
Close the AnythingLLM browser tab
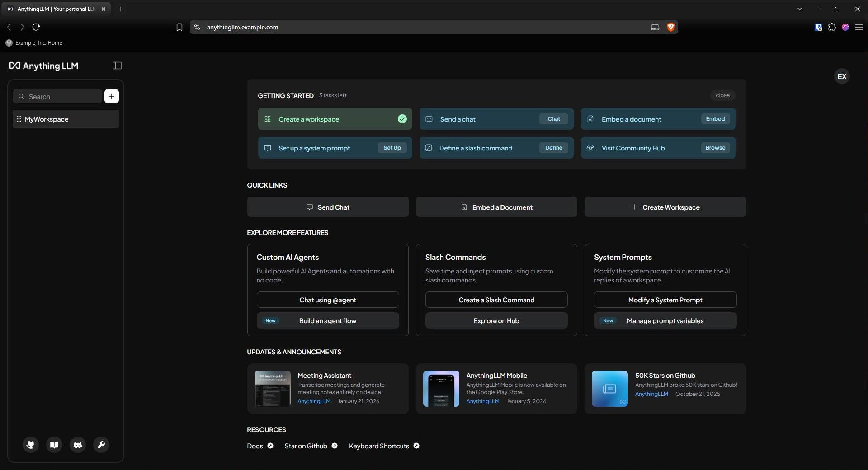tap(104, 9)
